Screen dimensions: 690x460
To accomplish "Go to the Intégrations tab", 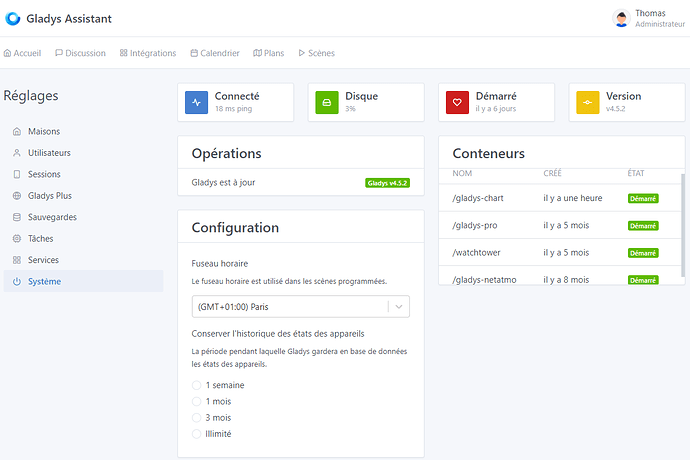I will click(x=148, y=53).
